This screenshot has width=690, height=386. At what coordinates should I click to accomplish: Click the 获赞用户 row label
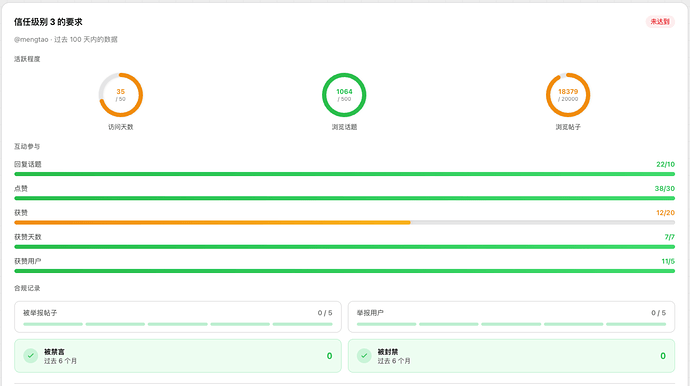click(x=28, y=261)
